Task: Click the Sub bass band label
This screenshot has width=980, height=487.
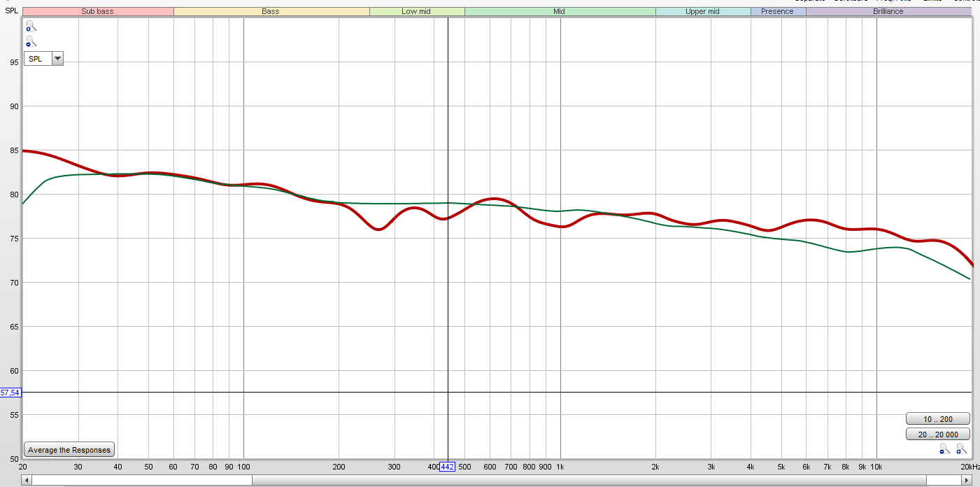Action: [x=98, y=12]
